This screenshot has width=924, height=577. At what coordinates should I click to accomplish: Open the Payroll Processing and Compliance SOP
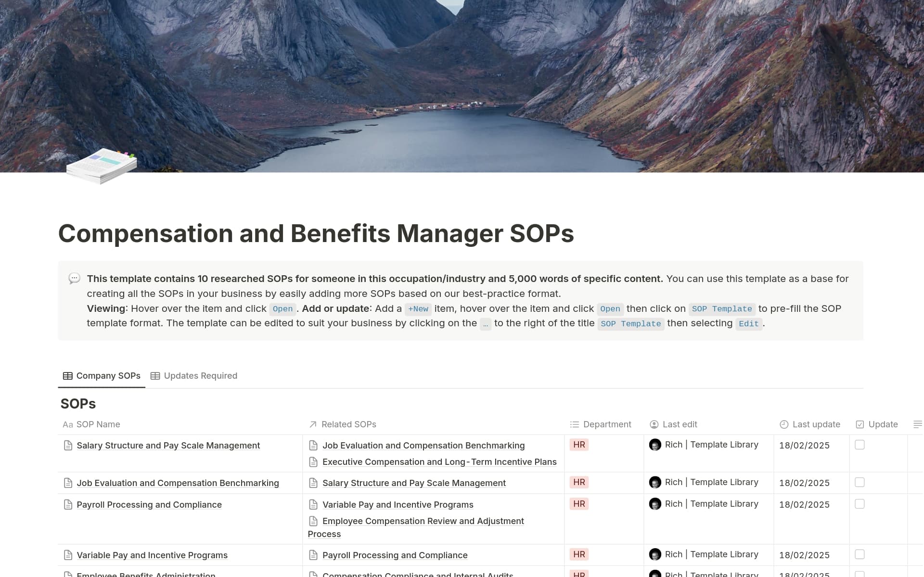pyautogui.click(x=149, y=505)
